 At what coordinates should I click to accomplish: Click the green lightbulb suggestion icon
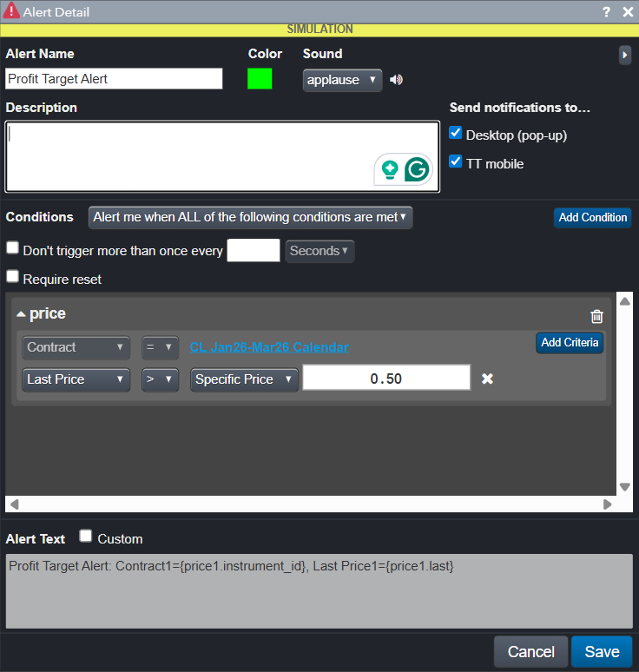(390, 169)
